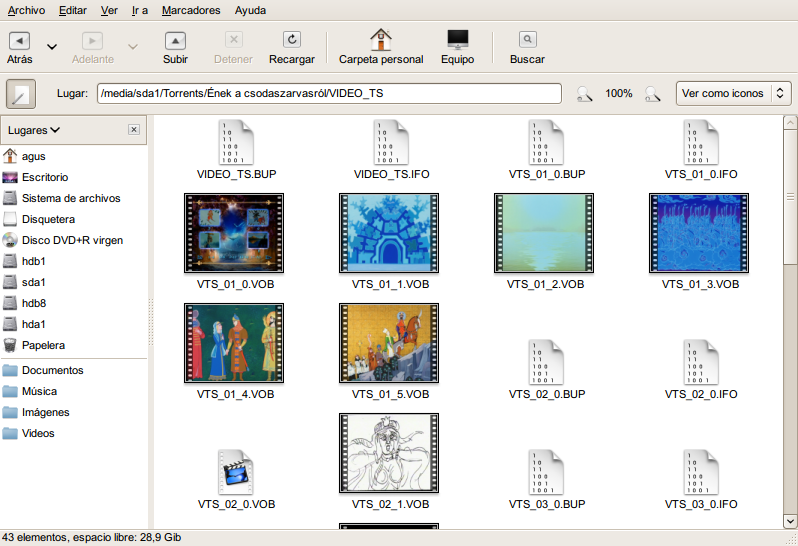
Task: Open Carpeta personal home icon
Action: 381,41
